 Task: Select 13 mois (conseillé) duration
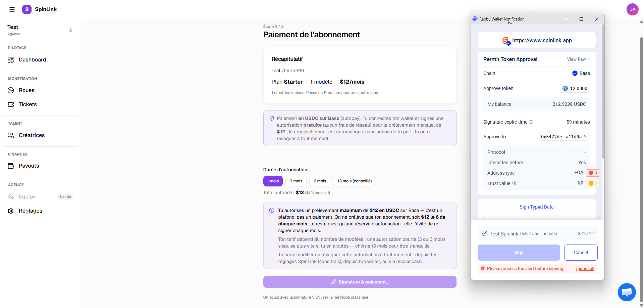pos(354,181)
